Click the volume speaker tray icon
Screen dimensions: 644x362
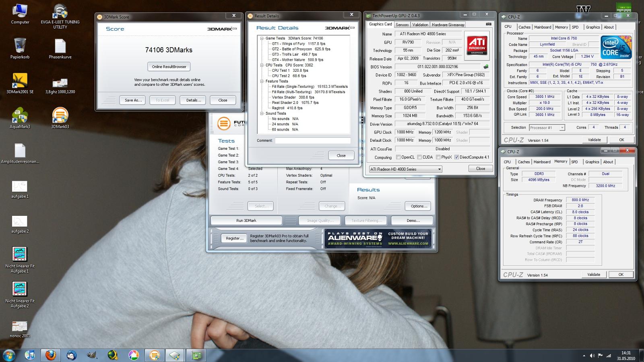pos(592,356)
